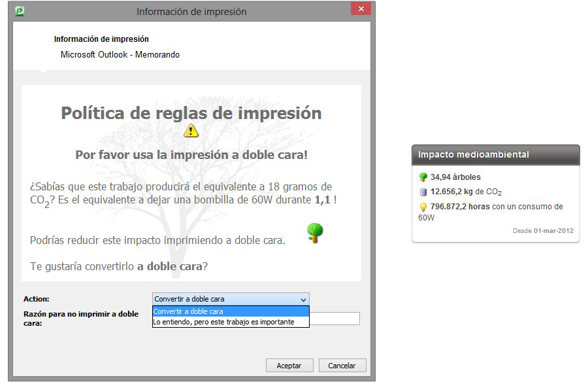Click the light bulb icon in the widget
The image size is (588, 382).
423,207
